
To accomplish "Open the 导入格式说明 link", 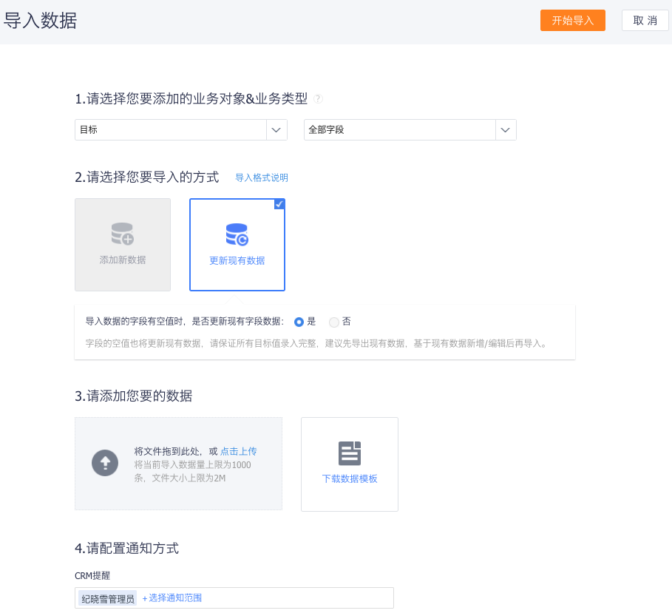I will point(262,177).
